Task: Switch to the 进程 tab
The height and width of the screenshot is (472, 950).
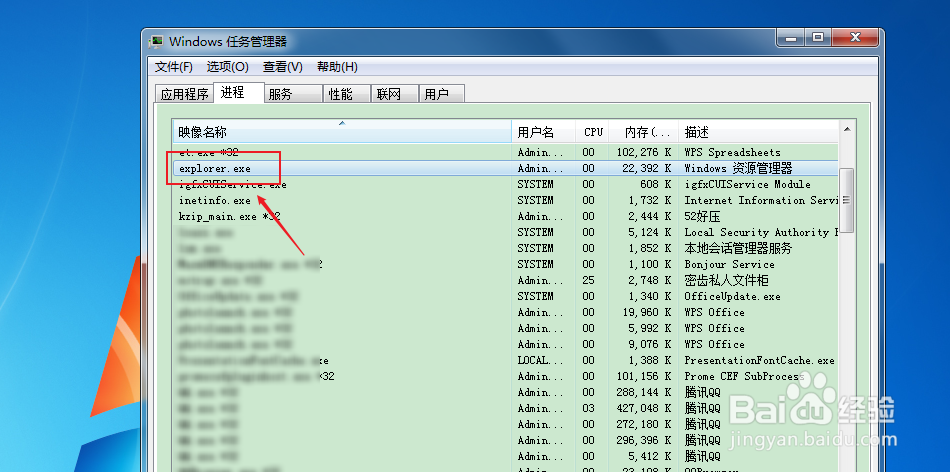Action: tap(239, 92)
